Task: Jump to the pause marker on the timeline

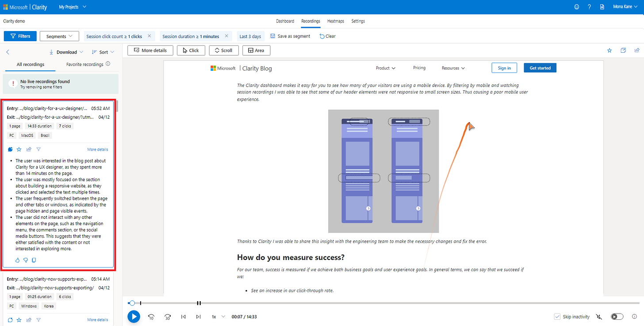Action: click(x=199, y=303)
